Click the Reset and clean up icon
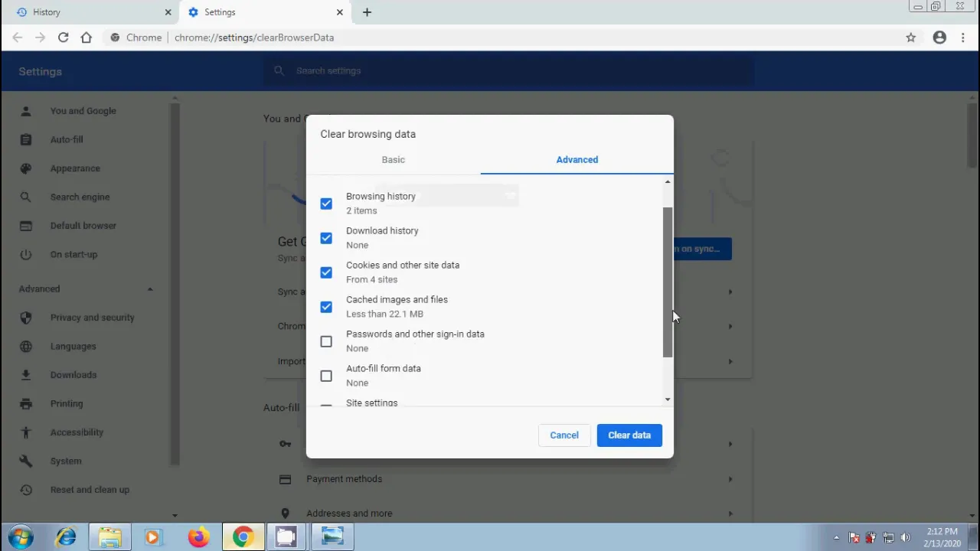 pos(26,490)
